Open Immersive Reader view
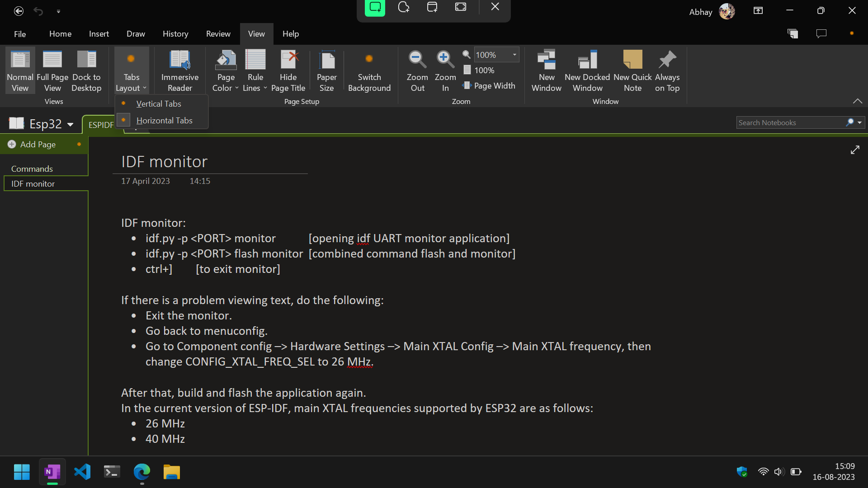Image resolution: width=868 pixels, height=488 pixels. pos(179,70)
